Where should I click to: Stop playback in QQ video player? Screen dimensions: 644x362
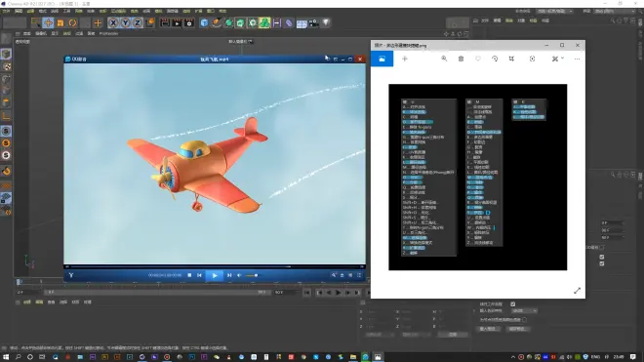pos(189,275)
